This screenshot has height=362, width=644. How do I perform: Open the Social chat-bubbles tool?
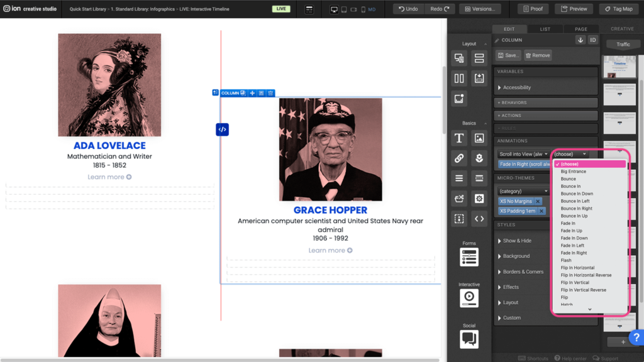469,339
